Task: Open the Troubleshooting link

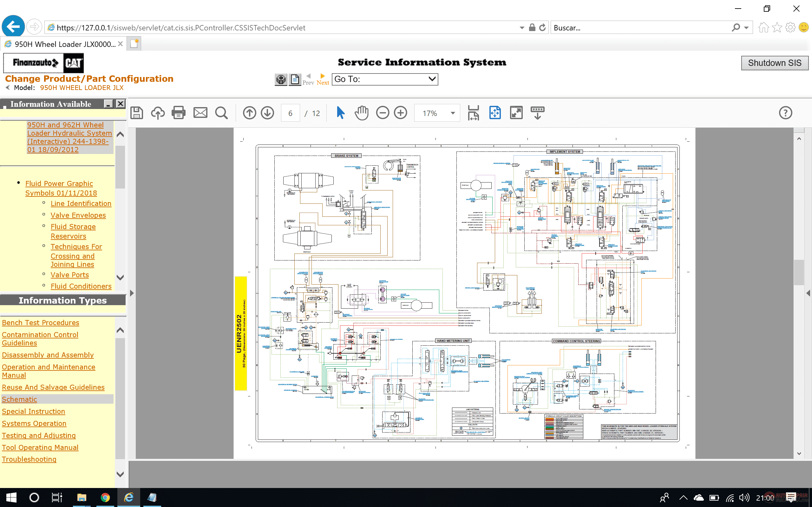Action: (29, 459)
